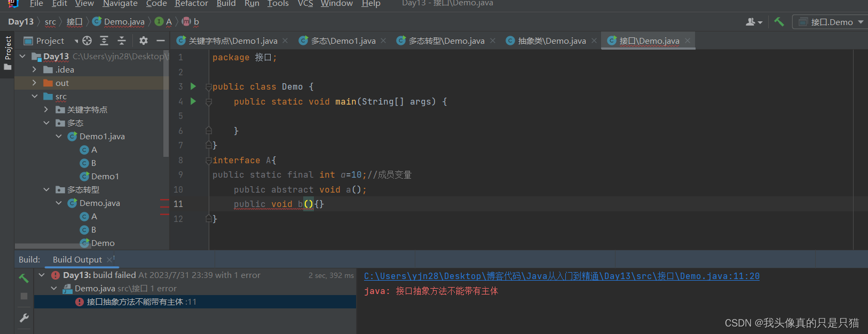The image size is (868, 334).
Task: Select the 接口抽象方法不能带有主体 :11 error row
Action: 195,302
